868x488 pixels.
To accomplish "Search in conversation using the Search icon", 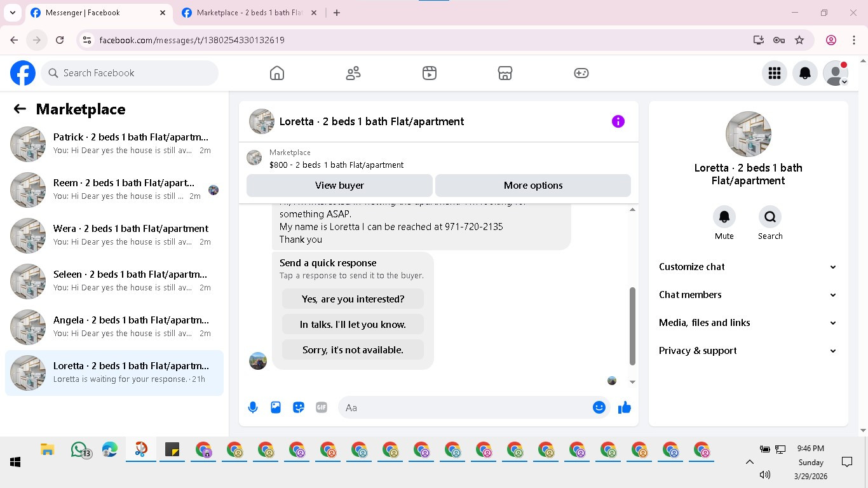I will click(770, 217).
